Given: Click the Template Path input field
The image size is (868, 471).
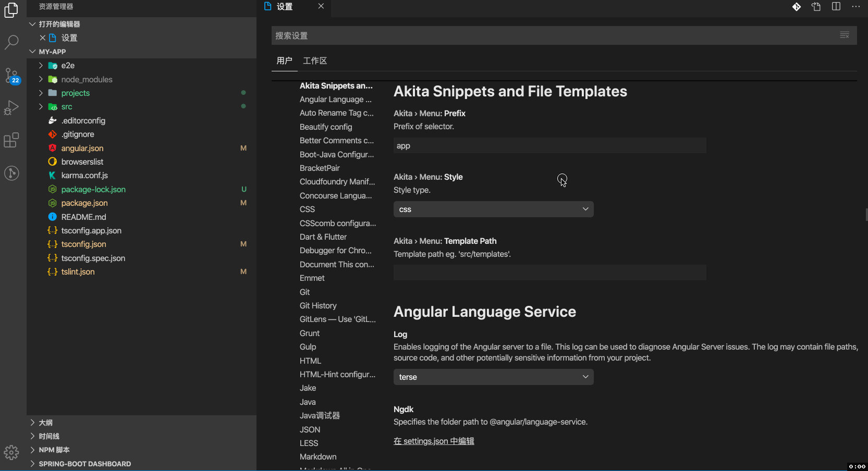Looking at the screenshot, I should click(x=549, y=272).
